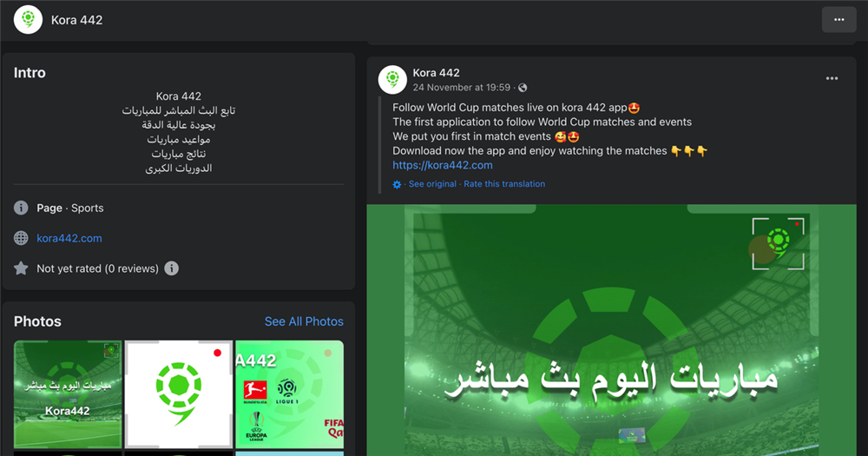Image resolution: width=868 pixels, height=456 pixels.
Task: Open See All Photos
Action: coord(304,321)
